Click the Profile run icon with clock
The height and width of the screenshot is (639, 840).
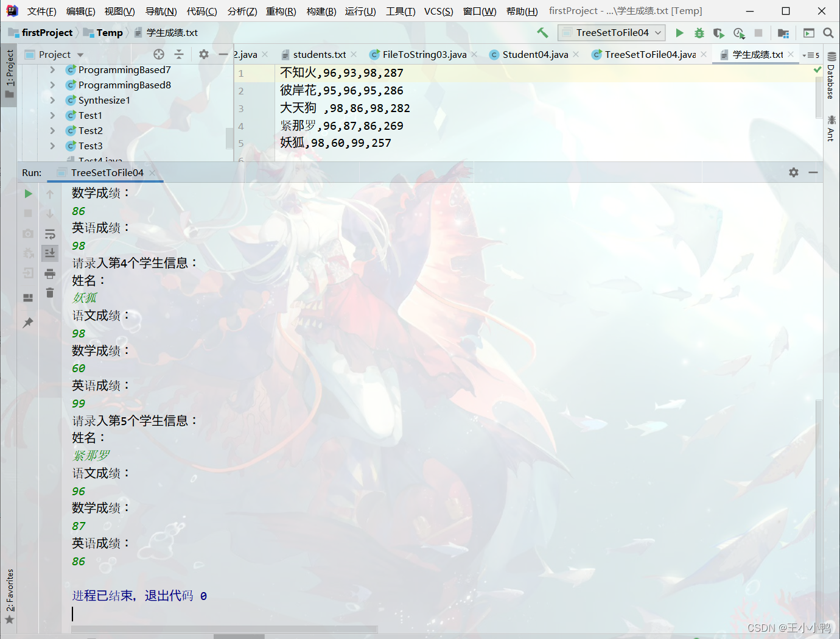click(x=739, y=33)
